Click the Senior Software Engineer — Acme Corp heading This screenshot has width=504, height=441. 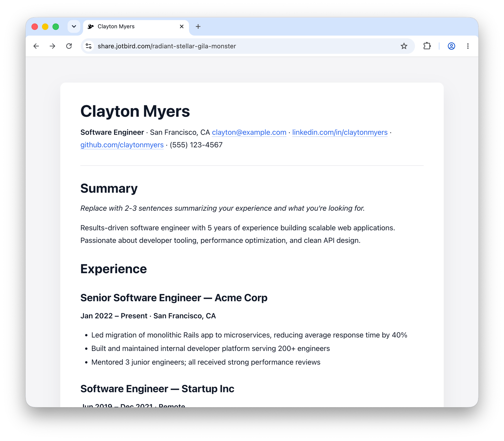coord(174,298)
